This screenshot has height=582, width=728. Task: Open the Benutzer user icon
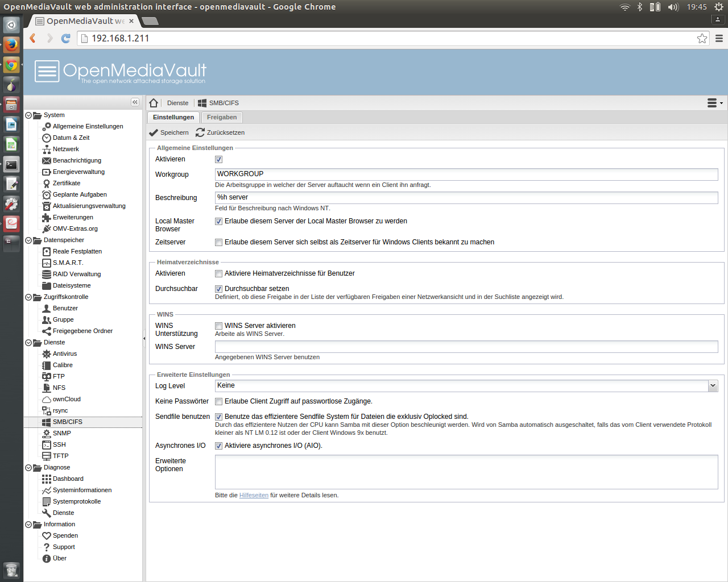[47, 308]
